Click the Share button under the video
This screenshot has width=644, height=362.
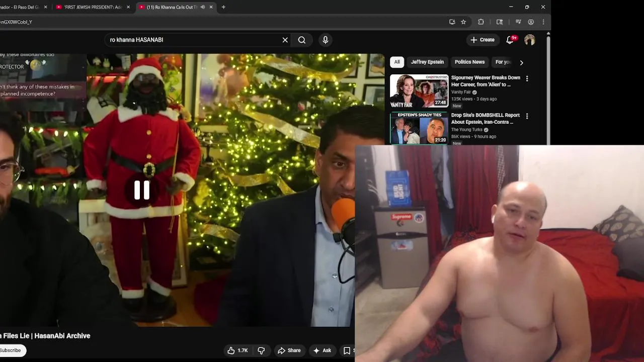(289, 350)
